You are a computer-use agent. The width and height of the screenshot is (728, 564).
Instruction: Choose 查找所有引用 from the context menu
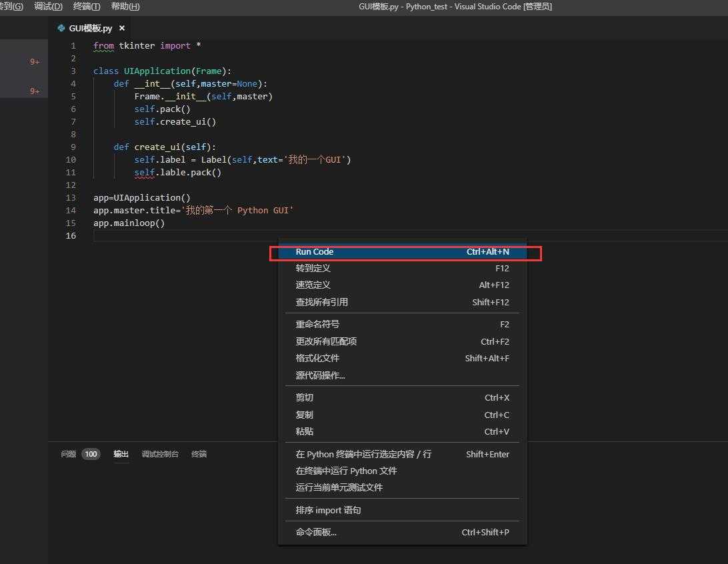[x=402, y=302]
